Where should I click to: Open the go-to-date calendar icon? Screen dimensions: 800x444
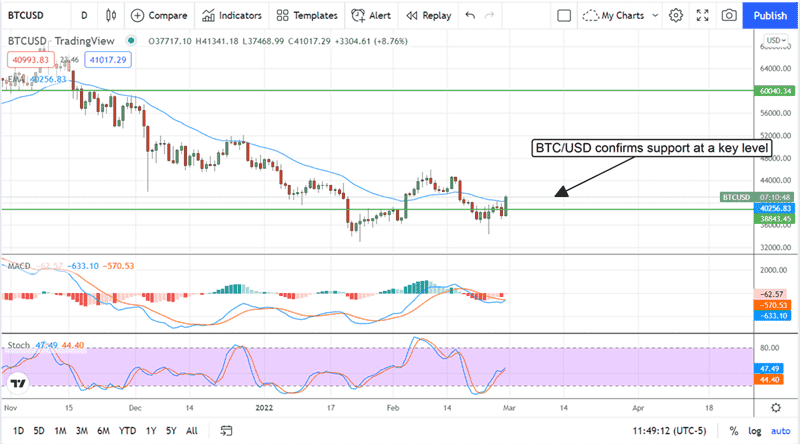coord(226,431)
